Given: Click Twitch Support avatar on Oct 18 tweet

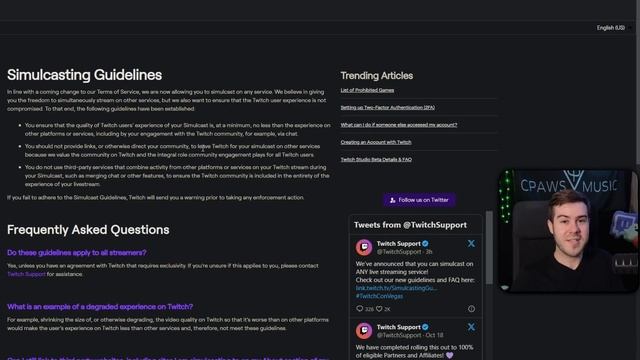Looking at the screenshot, I should (364, 331).
